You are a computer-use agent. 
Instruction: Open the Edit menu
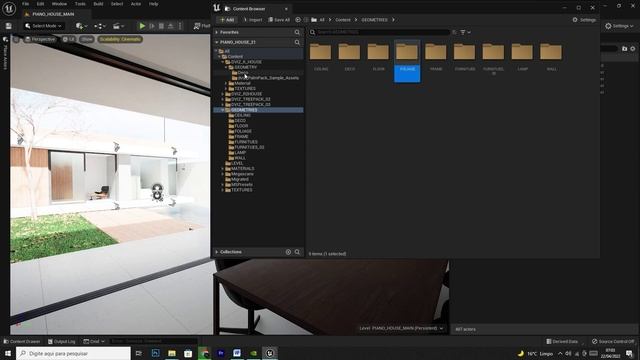40,4
